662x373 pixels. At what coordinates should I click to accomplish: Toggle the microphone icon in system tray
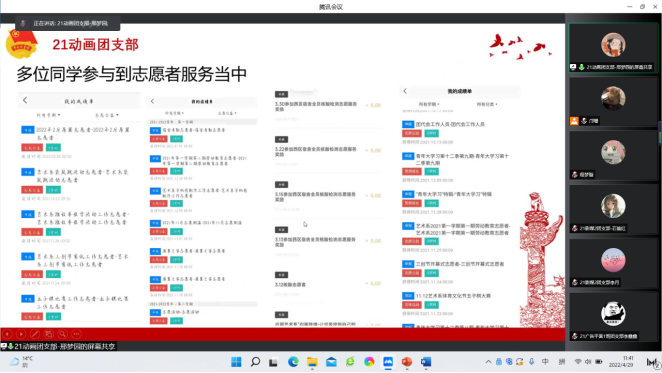pyautogui.click(x=532, y=362)
